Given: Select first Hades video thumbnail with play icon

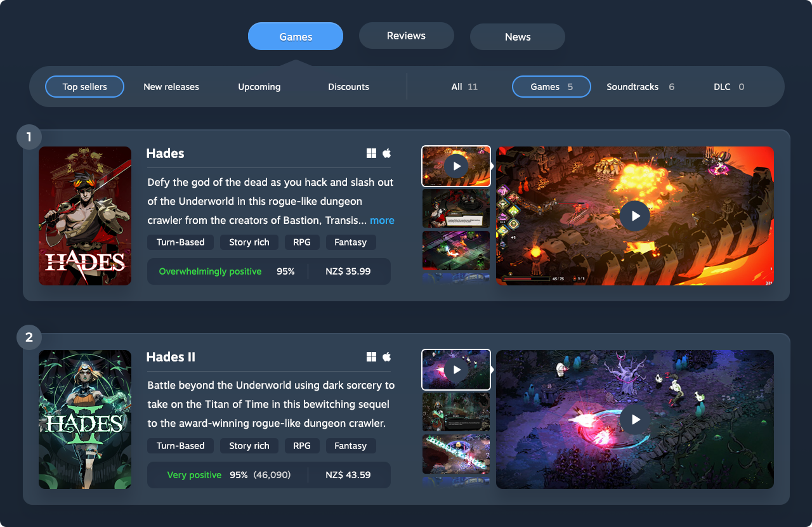Looking at the screenshot, I should pyautogui.click(x=456, y=166).
